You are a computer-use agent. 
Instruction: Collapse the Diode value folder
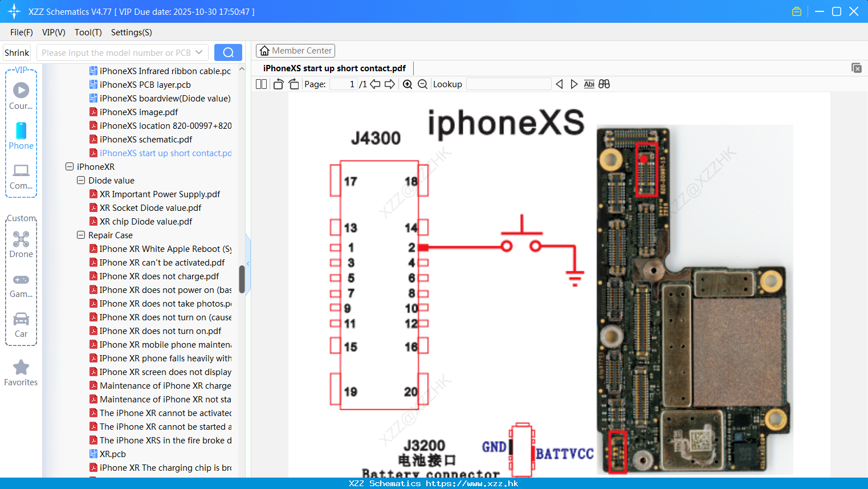point(81,181)
